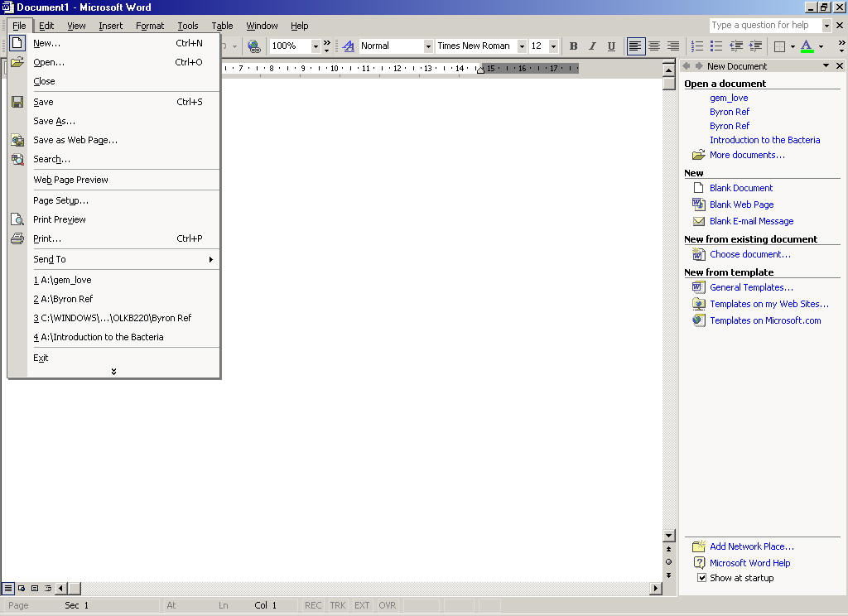Viewport: 848px width, 616px height.
Task: Apply Underline with the U icon
Action: [611, 46]
